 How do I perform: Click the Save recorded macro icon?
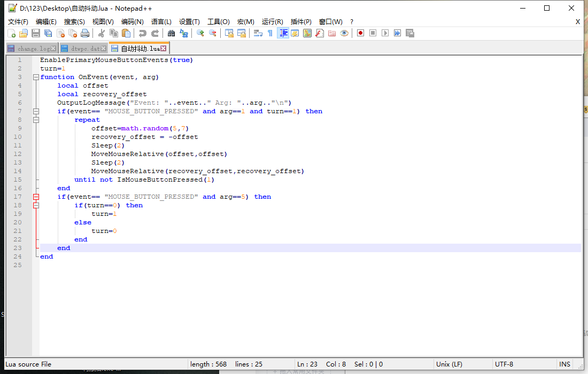[x=410, y=33]
